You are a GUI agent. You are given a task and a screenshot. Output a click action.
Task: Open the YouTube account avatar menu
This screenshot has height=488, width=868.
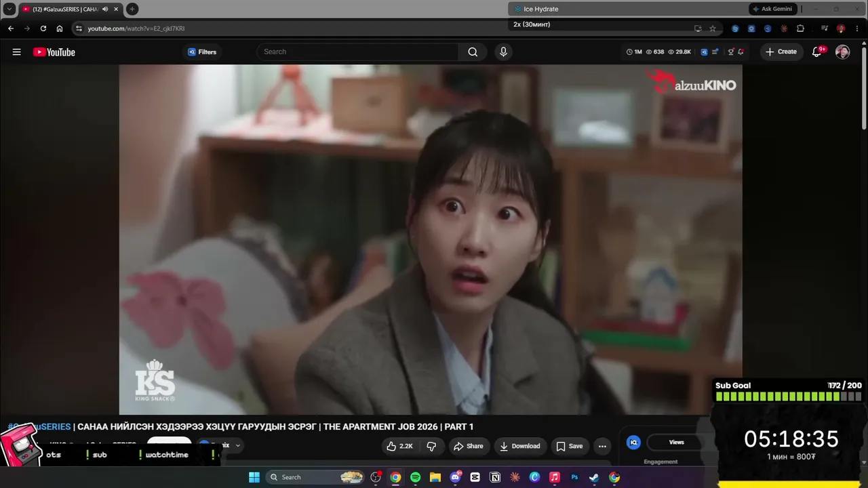tap(842, 52)
